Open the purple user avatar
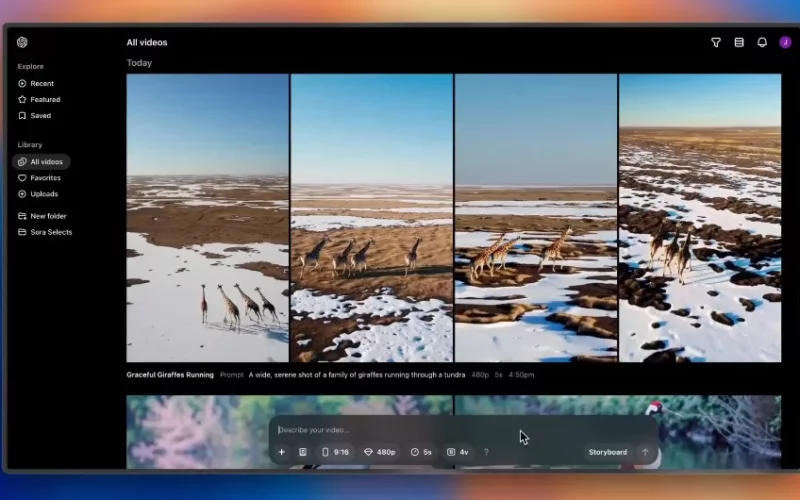Viewport: 800px width, 500px height. [785, 42]
